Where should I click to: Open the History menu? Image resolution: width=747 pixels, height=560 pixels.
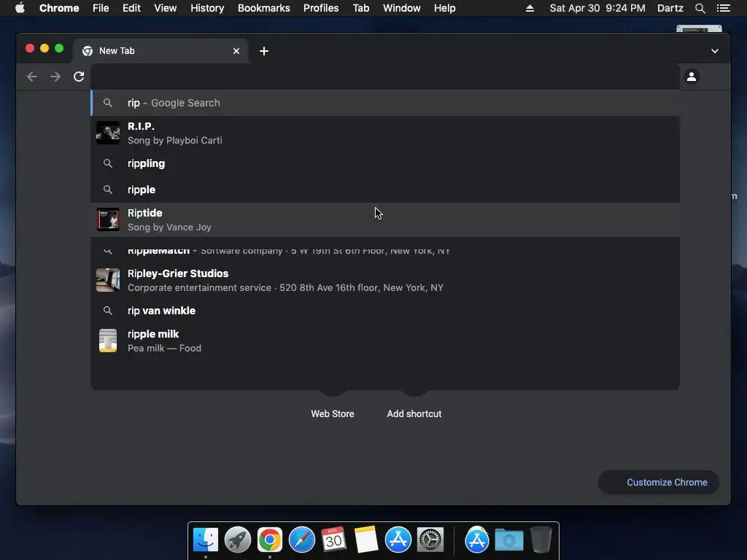pos(207,8)
